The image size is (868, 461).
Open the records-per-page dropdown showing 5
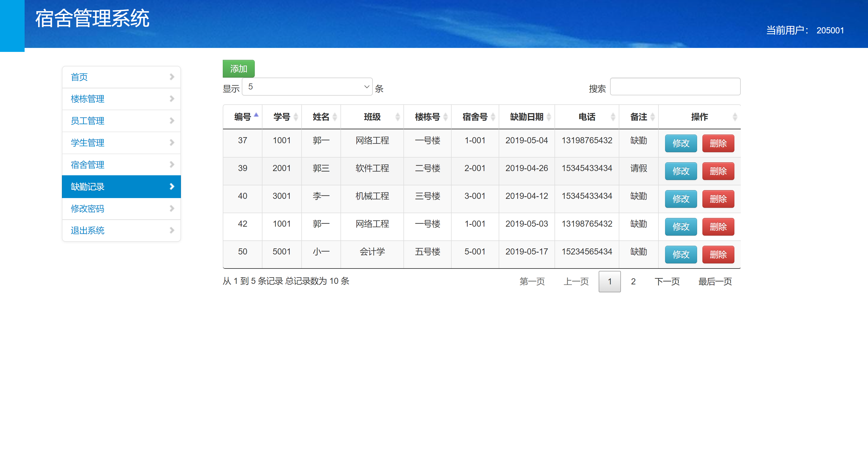pyautogui.click(x=306, y=87)
